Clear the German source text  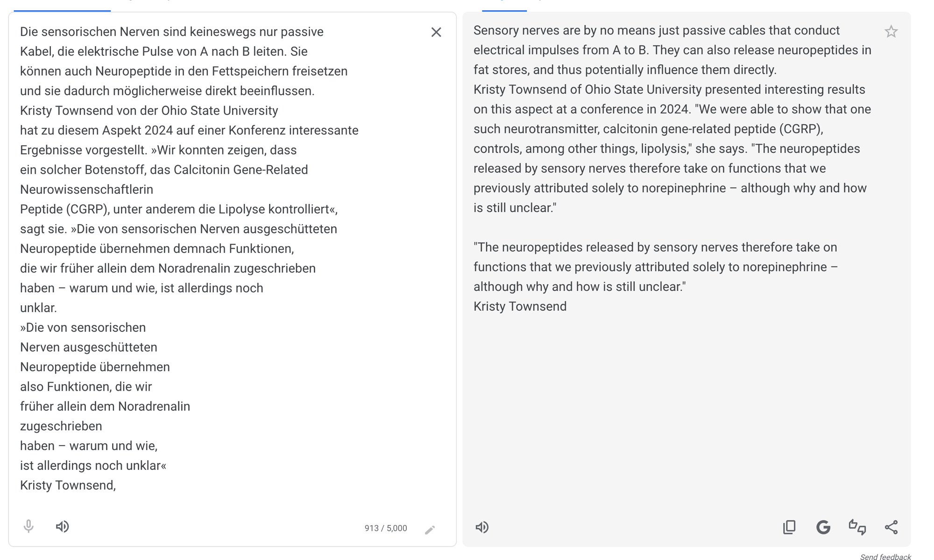click(x=436, y=32)
